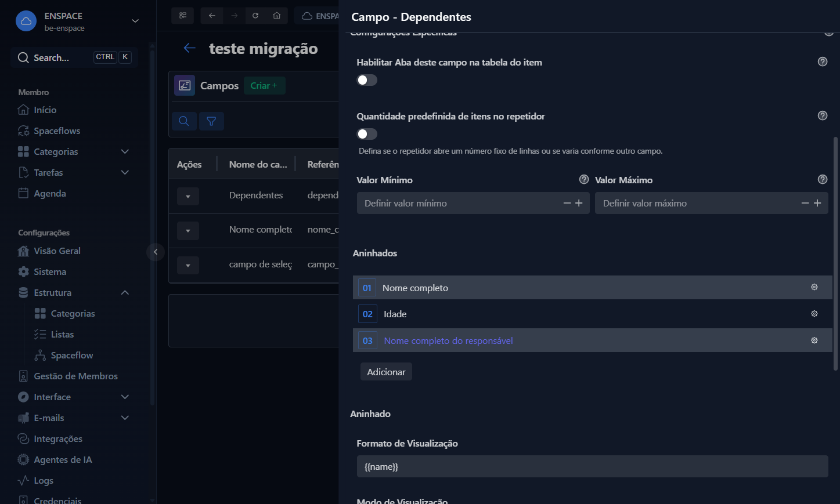Open Spaceflows in the sidebar

[49, 130]
